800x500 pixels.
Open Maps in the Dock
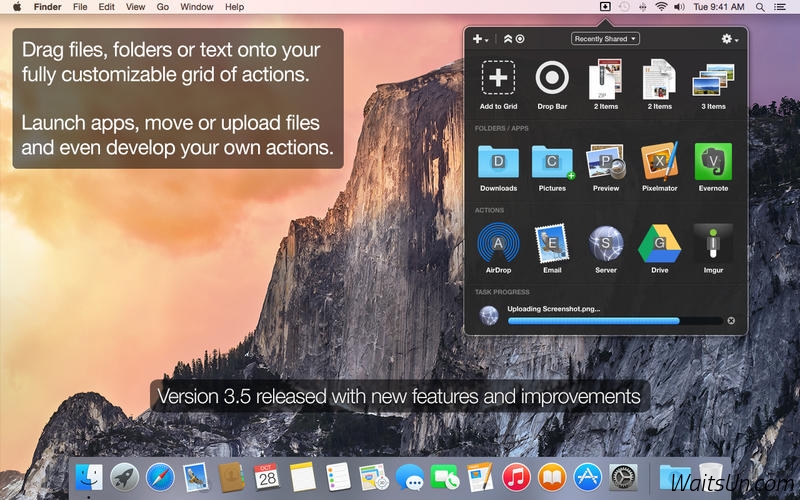click(373, 478)
